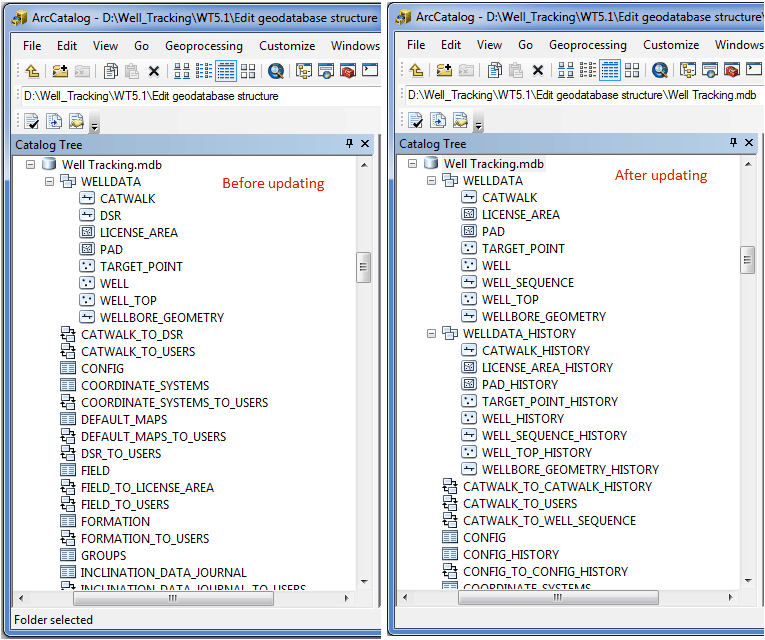Image resolution: width=765 pixels, height=640 pixels.
Task: Click Delete X icon in right window toolbar
Action: coord(538,70)
